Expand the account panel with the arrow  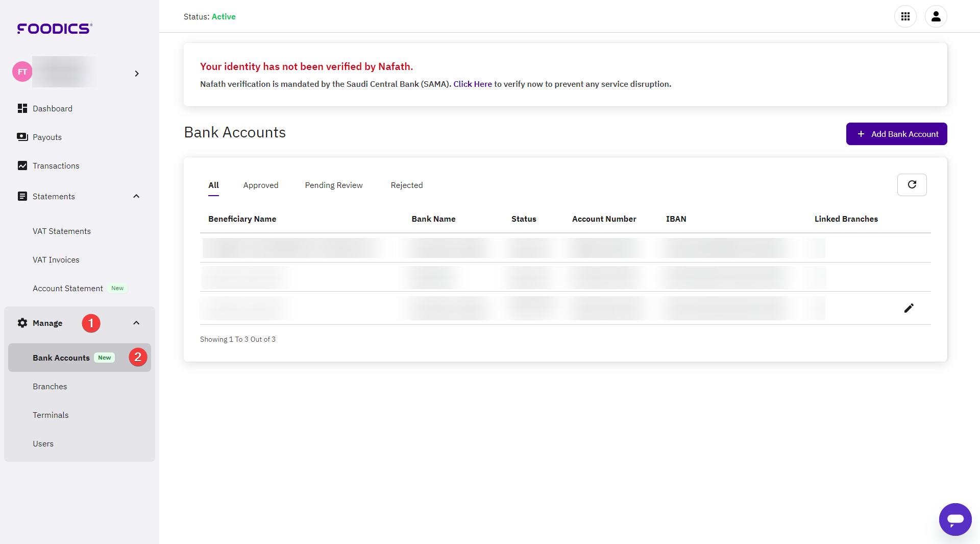click(136, 74)
